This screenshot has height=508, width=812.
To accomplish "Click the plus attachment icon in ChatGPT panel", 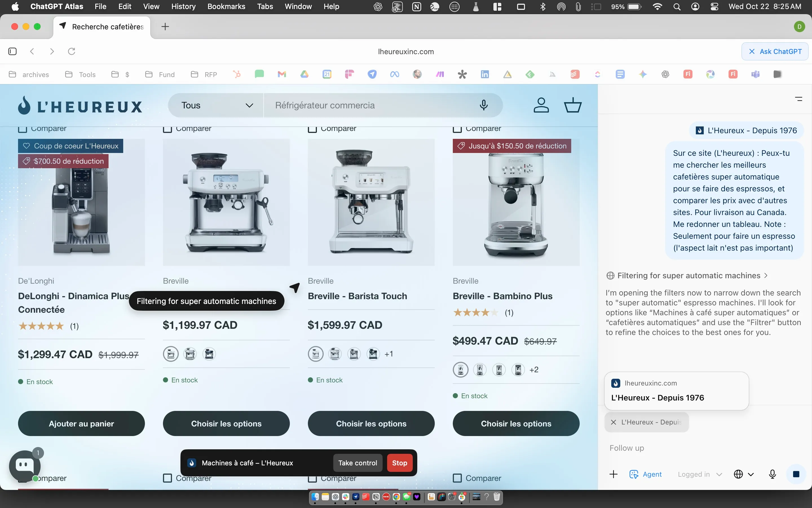I will (x=613, y=474).
